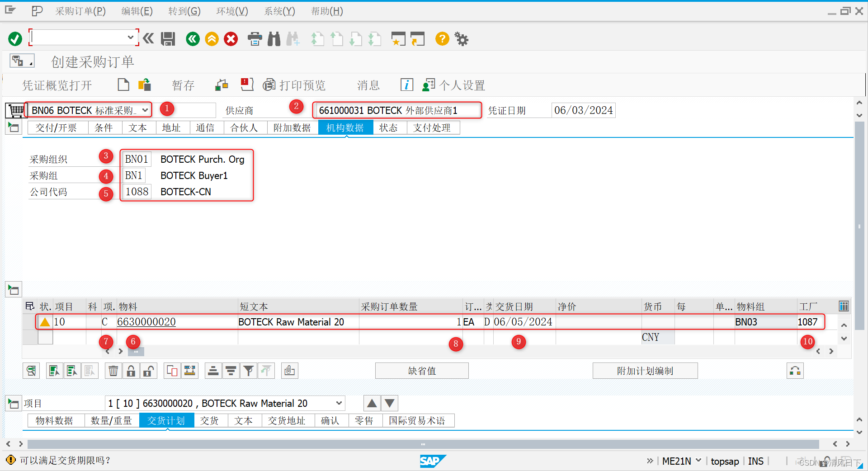Click the Lock item padlock icon

pos(131,371)
